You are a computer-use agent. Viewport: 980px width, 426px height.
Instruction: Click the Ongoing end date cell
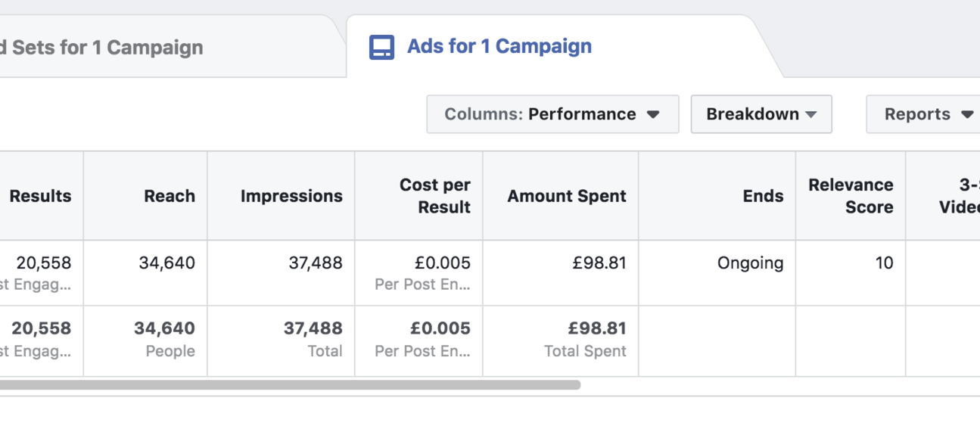pos(750,263)
